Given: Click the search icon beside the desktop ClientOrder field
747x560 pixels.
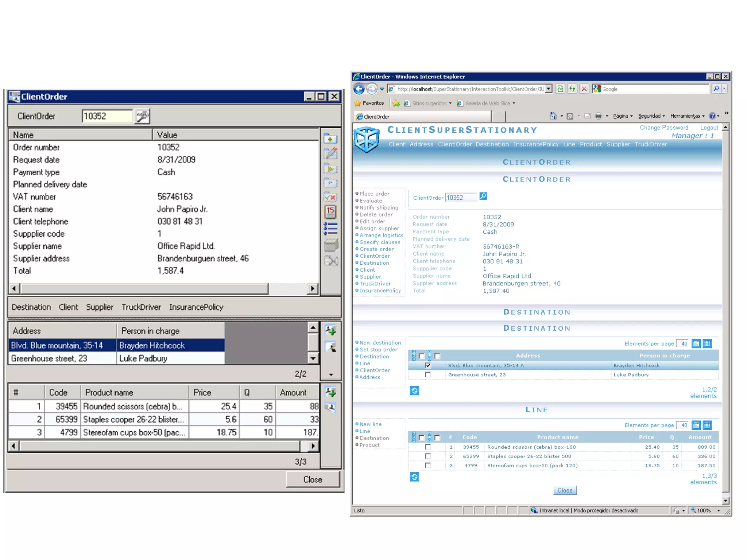Looking at the screenshot, I should click(142, 116).
